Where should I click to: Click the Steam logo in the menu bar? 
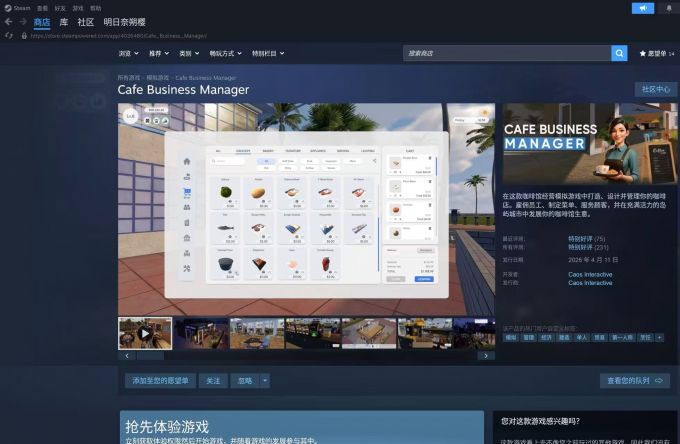(x=8, y=8)
